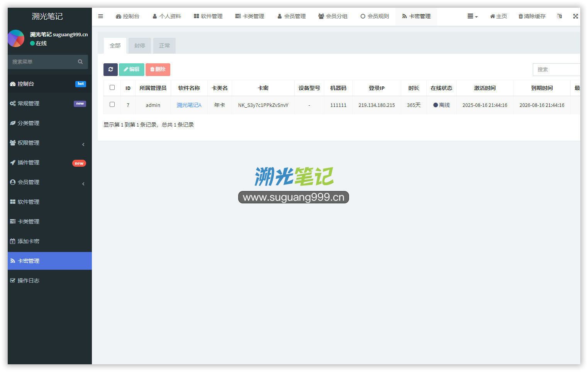Open the 会员规则 top tab
This screenshot has height=372, width=588.
pyautogui.click(x=374, y=16)
